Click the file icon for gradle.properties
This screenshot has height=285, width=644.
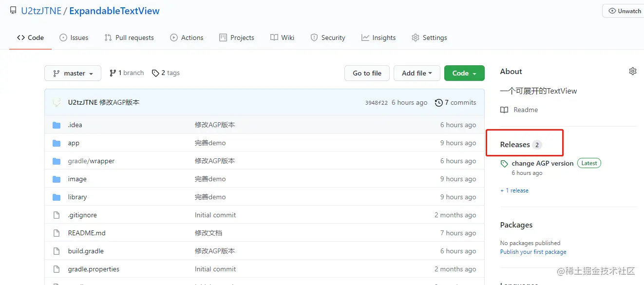pos(57,269)
